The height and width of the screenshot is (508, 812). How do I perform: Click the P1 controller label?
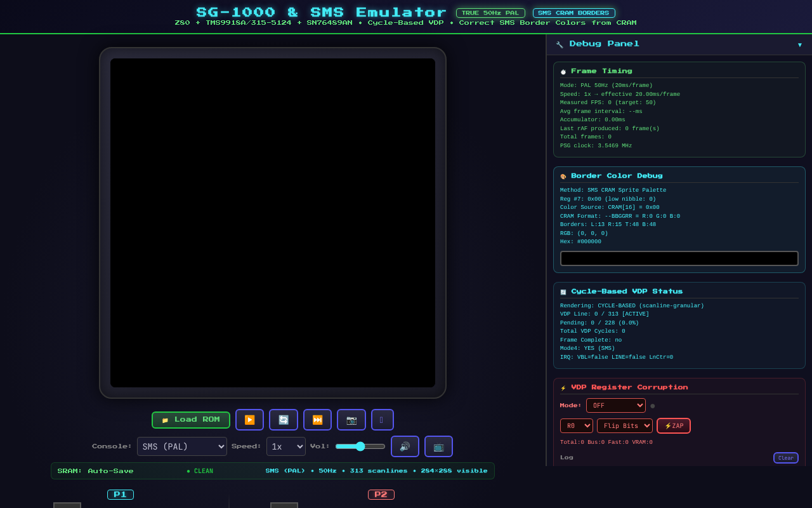point(121,495)
